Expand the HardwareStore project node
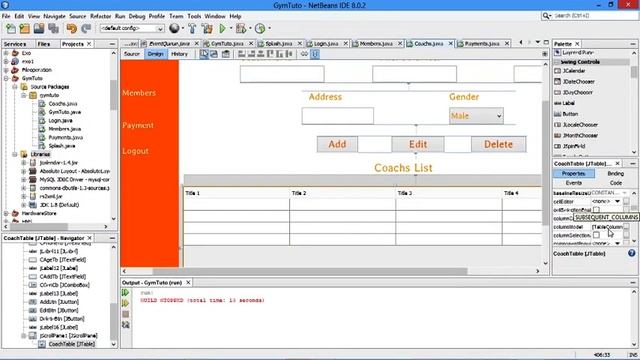This screenshot has width=640, height=360. click(x=6, y=213)
